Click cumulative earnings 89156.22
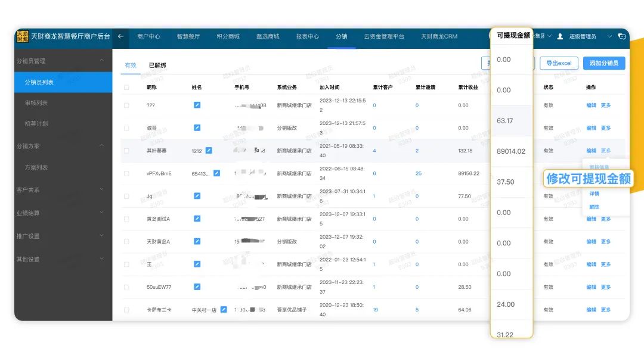This screenshot has height=349, width=644. tap(469, 173)
